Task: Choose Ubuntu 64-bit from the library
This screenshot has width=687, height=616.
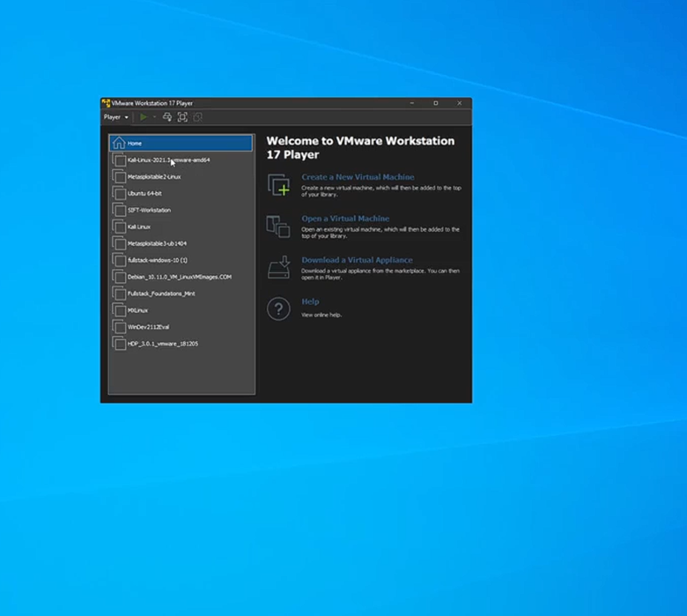Action: [144, 193]
